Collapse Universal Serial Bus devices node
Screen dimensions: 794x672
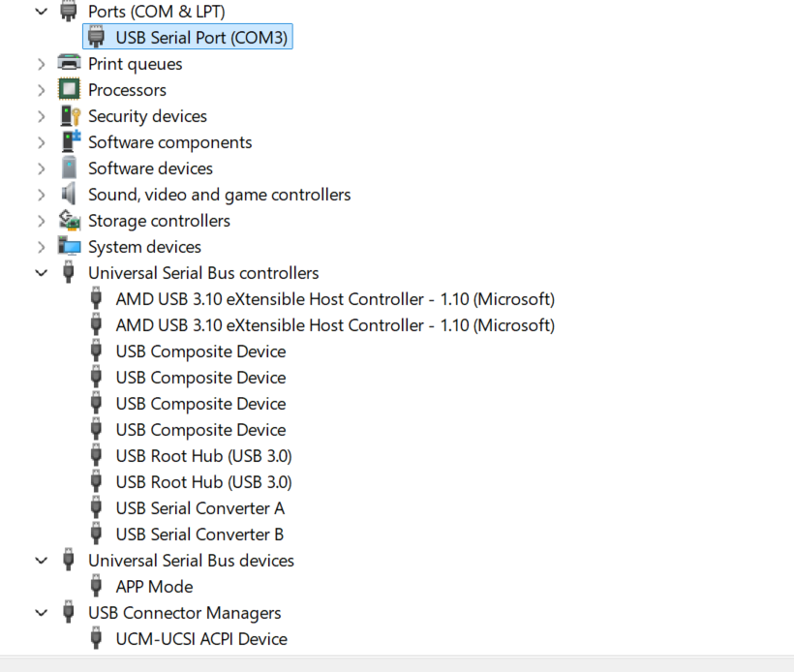[41, 561]
